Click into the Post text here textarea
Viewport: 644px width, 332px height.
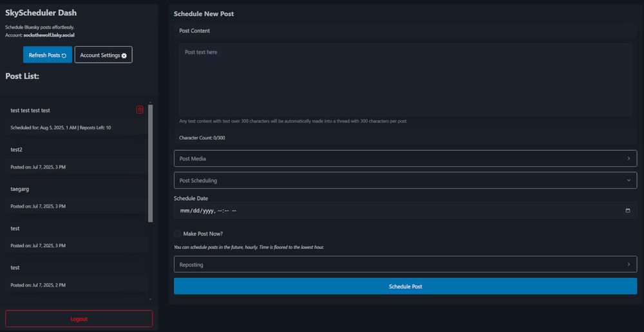[405, 80]
